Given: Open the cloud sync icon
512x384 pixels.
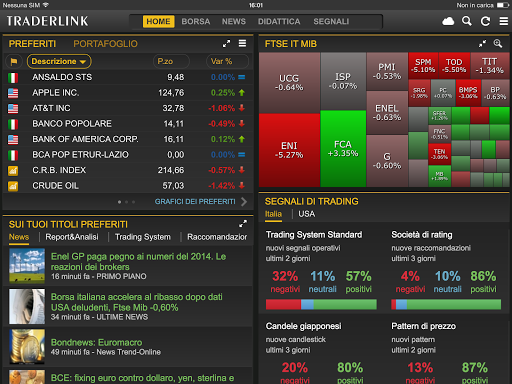Looking at the screenshot, I should pyautogui.click(x=448, y=21).
